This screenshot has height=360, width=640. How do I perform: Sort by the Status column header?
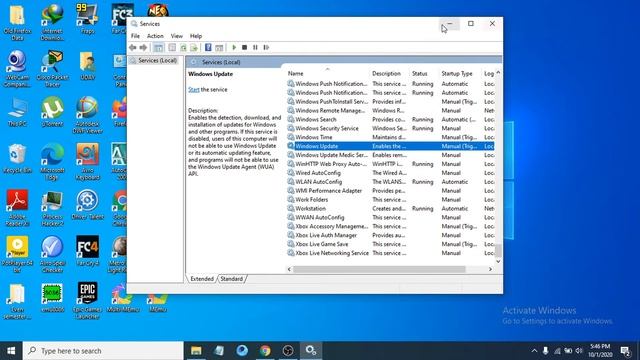click(424, 73)
